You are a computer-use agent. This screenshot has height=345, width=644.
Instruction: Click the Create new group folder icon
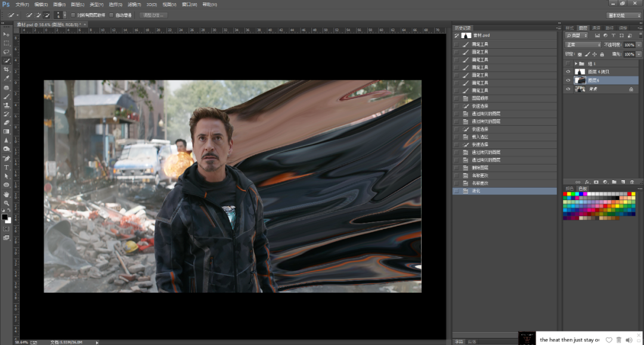click(x=614, y=182)
